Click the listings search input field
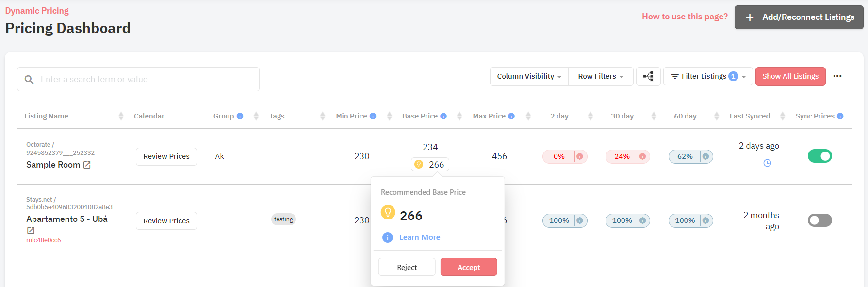Screen dimensions: 868x287 pos(138,79)
